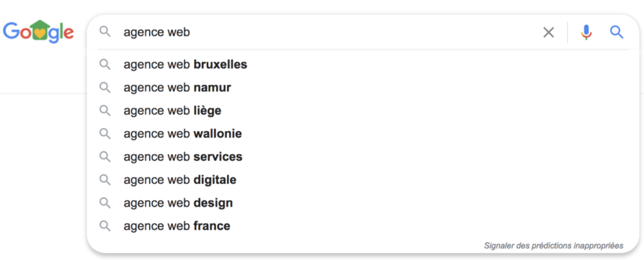Choose suggestion 'agence web namur'

(x=363, y=88)
